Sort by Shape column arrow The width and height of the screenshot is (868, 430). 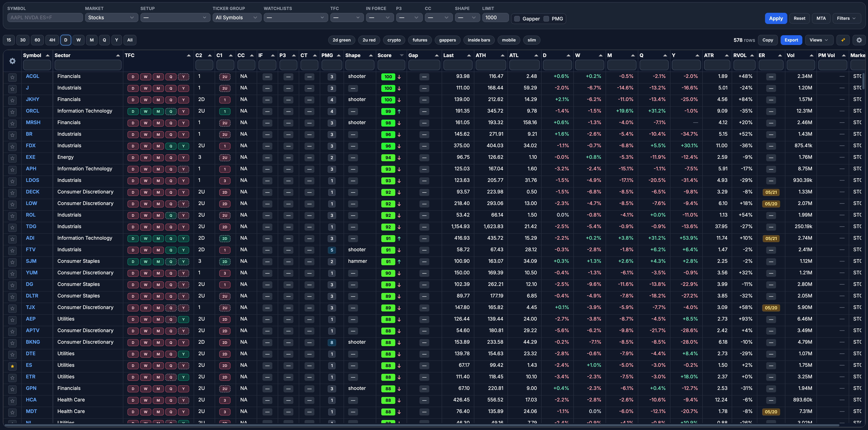[371, 55]
